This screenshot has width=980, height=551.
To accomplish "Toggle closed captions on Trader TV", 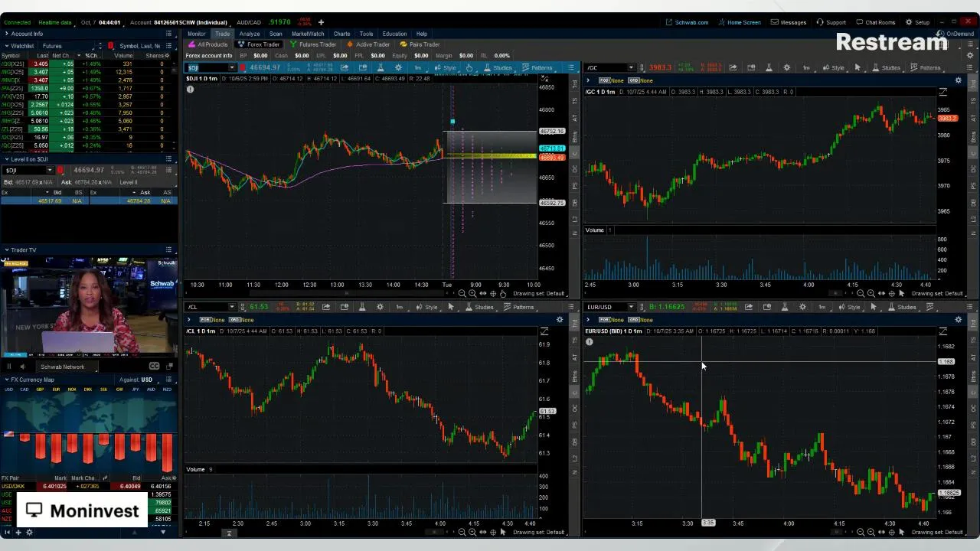I will pos(154,367).
